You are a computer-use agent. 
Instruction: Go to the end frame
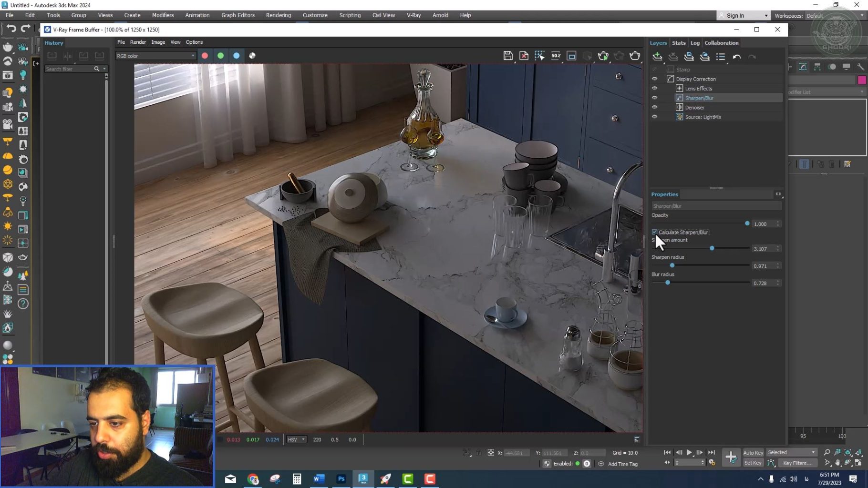(711, 452)
